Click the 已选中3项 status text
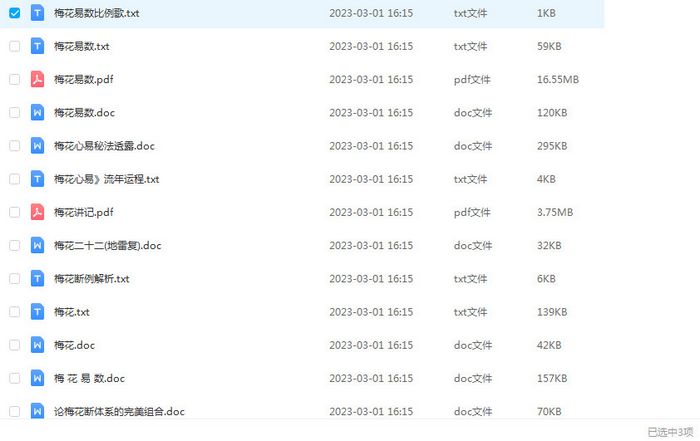 pyautogui.click(x=670, y=432)
